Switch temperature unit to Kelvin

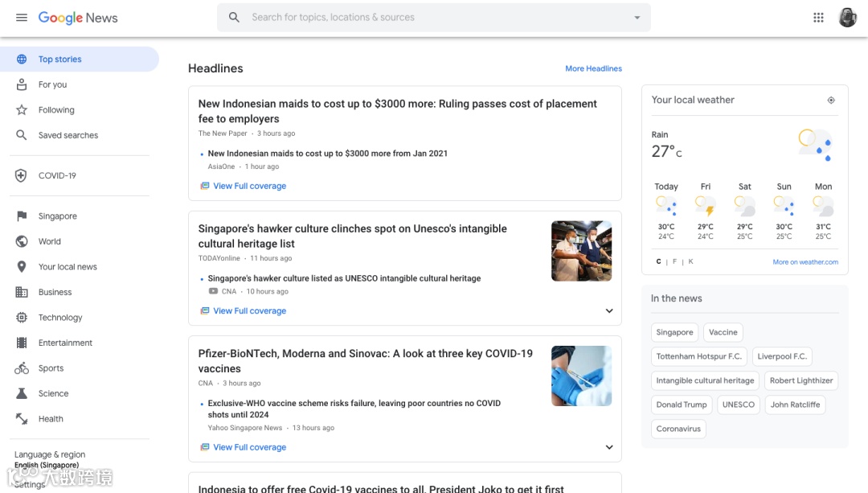click(x=690, y=261)
